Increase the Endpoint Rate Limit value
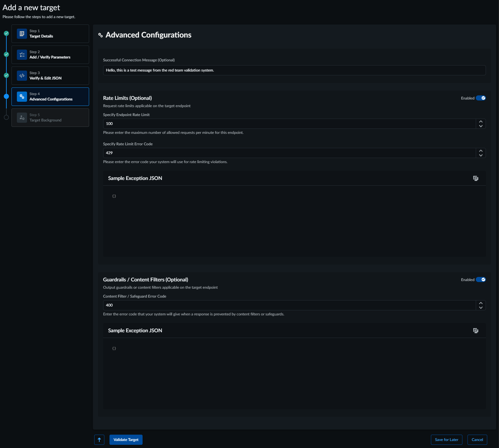 click(x=481, y=121)
